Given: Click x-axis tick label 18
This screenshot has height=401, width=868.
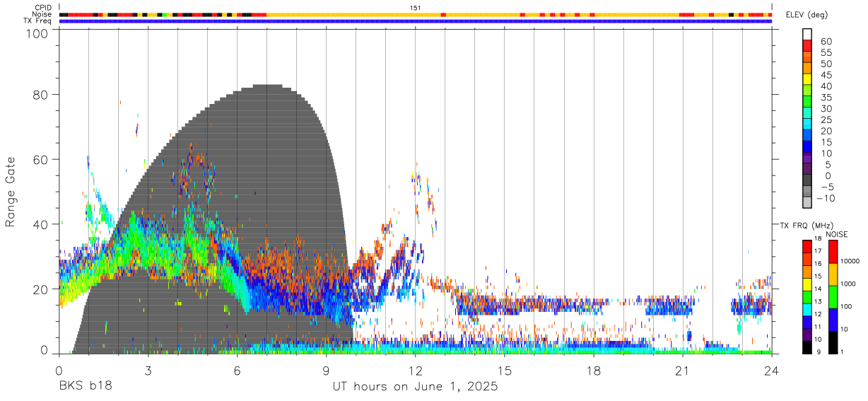Looking at the screenshot, I should (594, 371).
